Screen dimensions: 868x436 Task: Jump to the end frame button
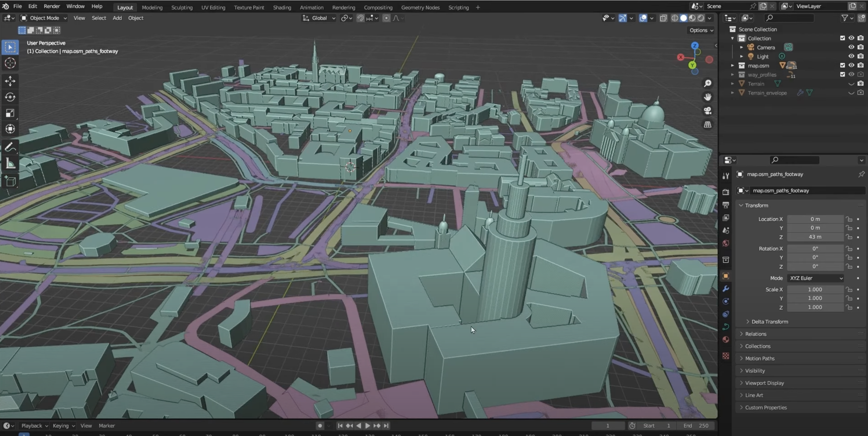click(386, 426)
